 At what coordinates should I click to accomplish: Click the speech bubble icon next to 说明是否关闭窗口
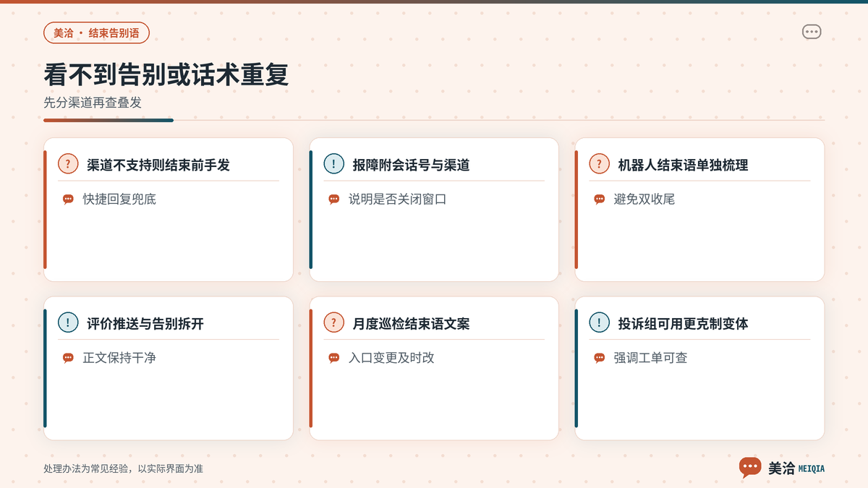(x=333, y=200)
